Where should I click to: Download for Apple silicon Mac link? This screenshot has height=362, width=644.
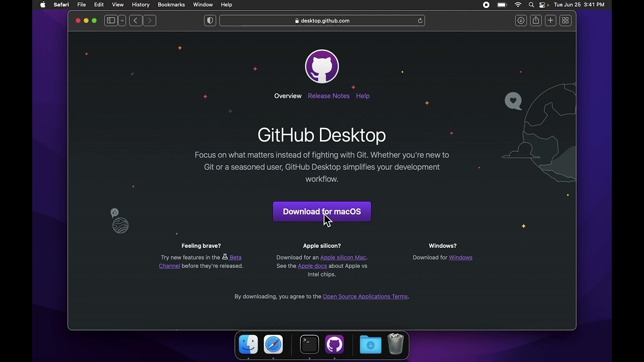[343, 257]
